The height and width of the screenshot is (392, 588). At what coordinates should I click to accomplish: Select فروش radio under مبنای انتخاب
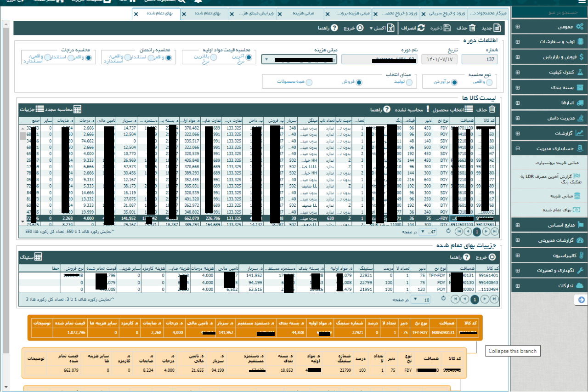click(359, 82)
